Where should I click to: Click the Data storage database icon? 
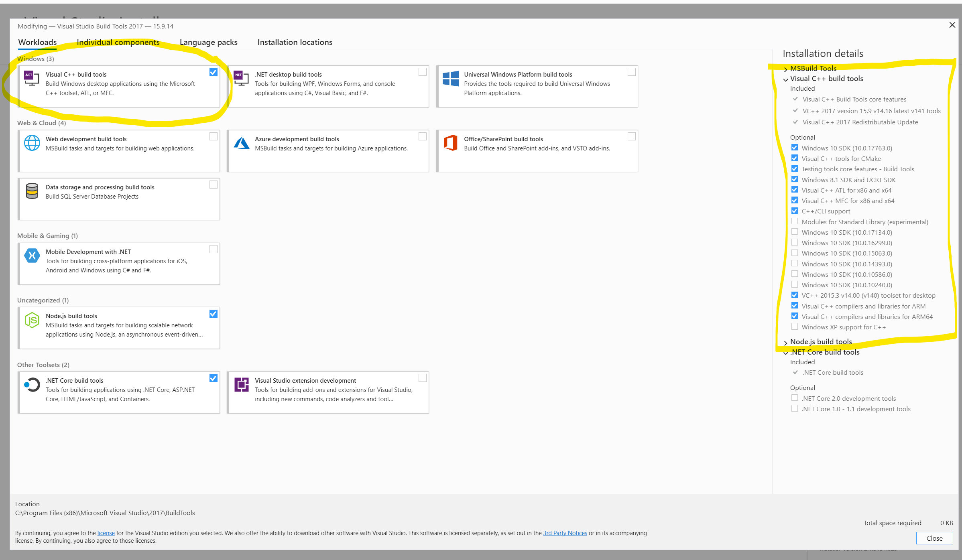click(32, 191)
